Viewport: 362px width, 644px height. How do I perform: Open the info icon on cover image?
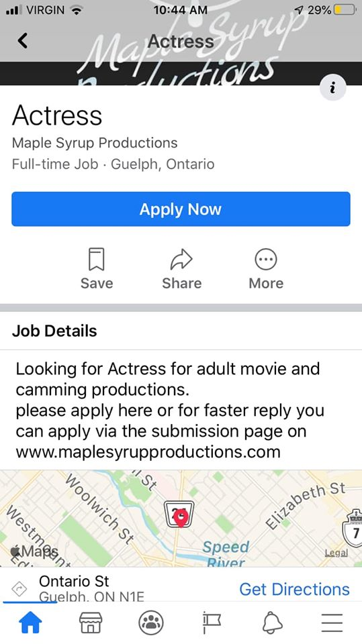(333, 87)
